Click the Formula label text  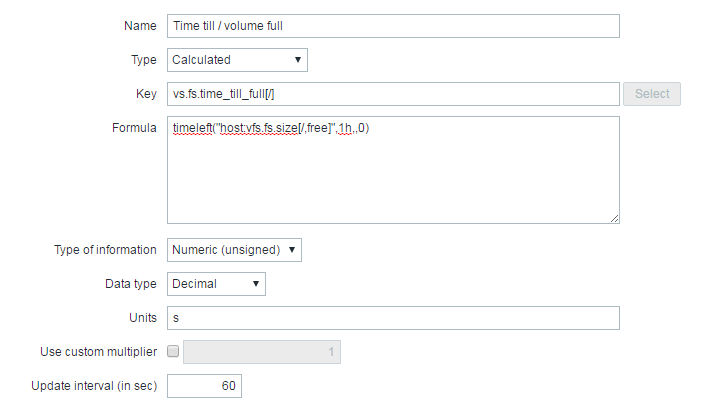(134, 128)
